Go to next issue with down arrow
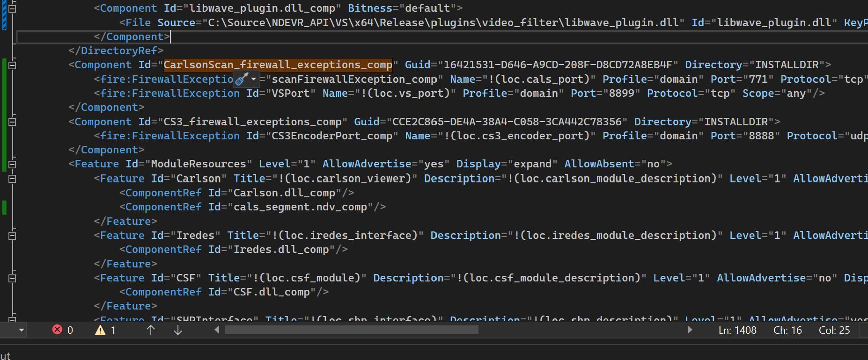The width and height of the screenshot is (868, 360). [x=178, y=330]
